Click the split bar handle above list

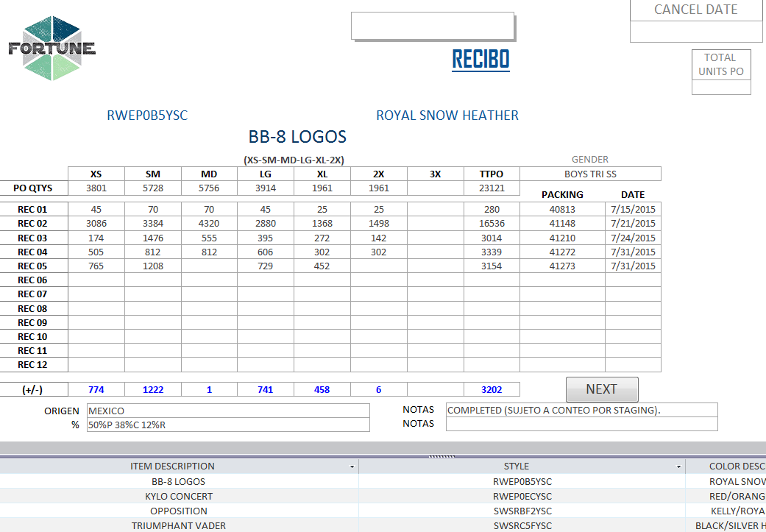441,457
